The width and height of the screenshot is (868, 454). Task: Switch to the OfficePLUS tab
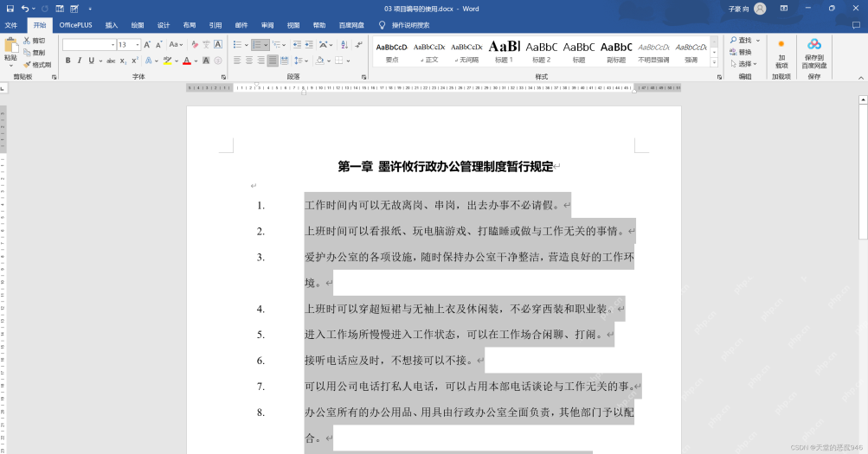76,25
